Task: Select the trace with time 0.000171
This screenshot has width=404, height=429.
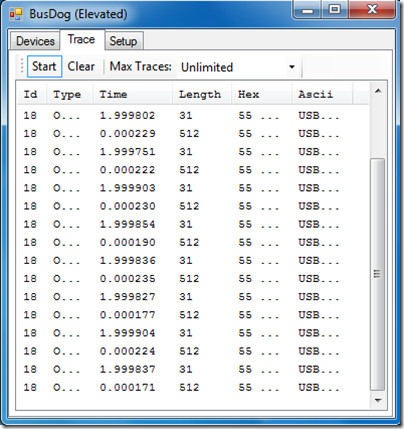Action: 193,387
